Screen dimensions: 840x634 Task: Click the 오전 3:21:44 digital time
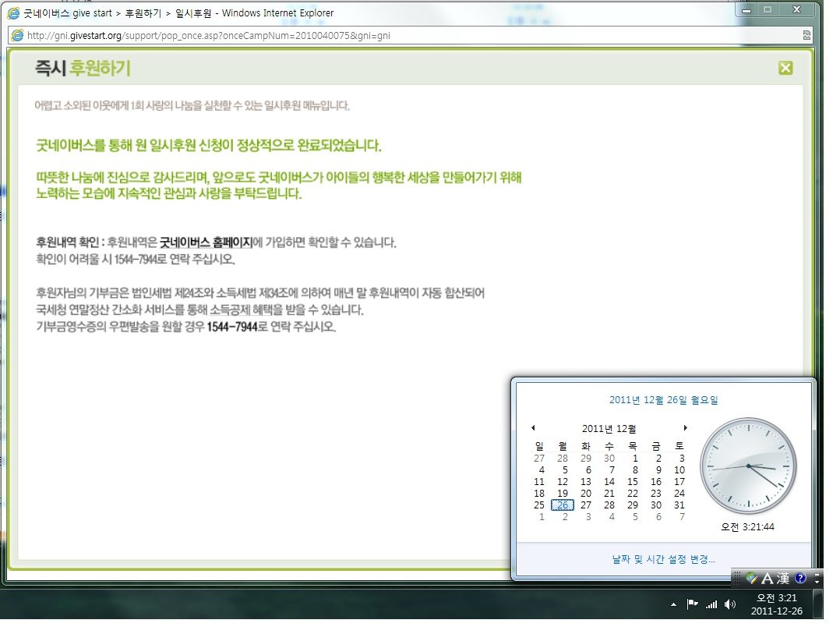[747, 527]
